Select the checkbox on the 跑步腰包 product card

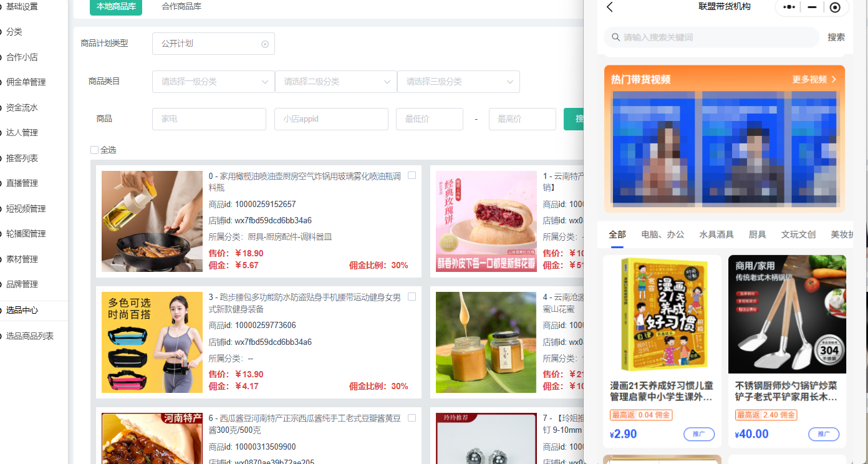click(412, 297)
